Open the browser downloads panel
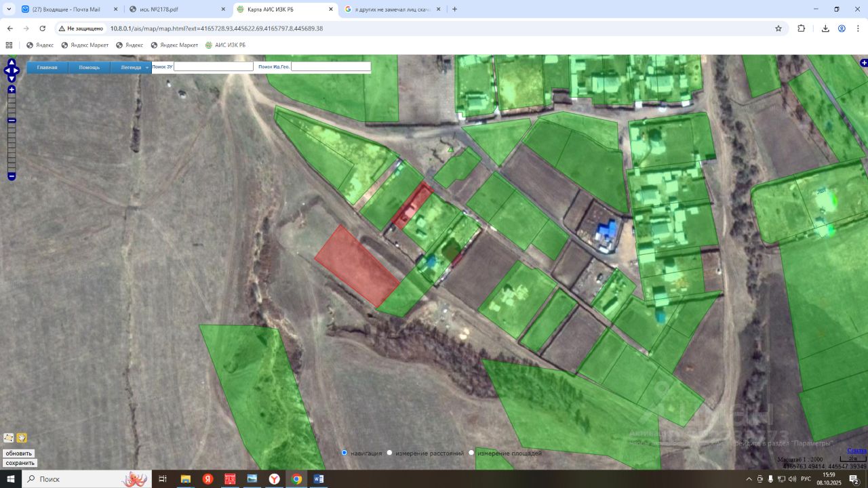Screen dimensions: 868x488 point(825,28)
